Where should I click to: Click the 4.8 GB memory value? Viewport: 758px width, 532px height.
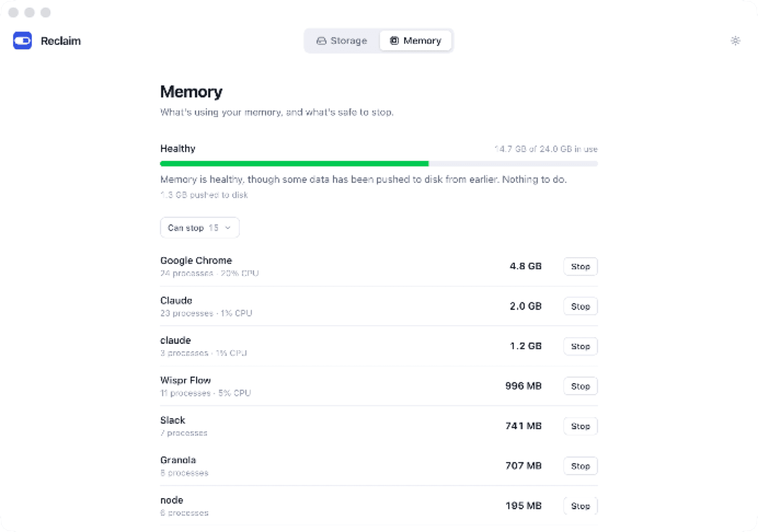pyautogui.click(x=526, y=266)
